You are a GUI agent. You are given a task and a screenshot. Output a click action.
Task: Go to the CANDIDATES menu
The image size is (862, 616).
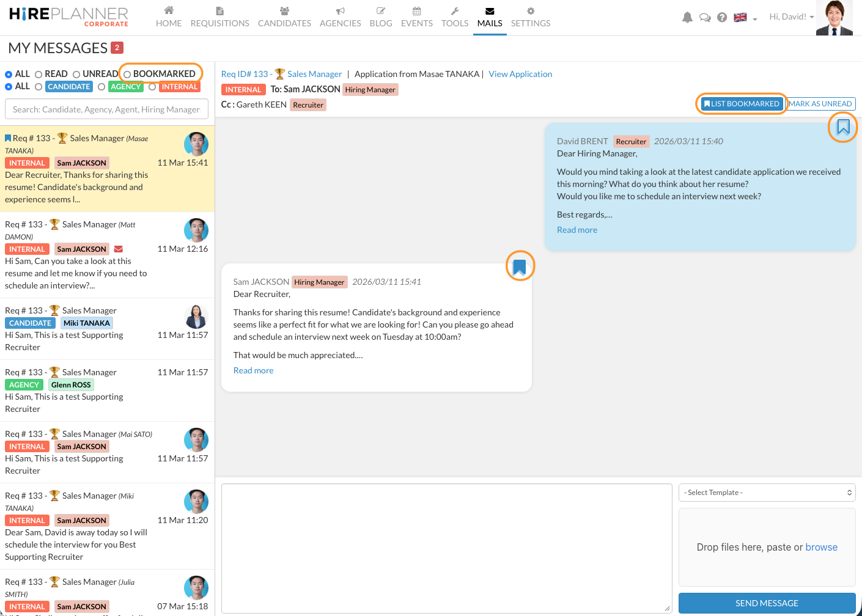click(284, 17)
